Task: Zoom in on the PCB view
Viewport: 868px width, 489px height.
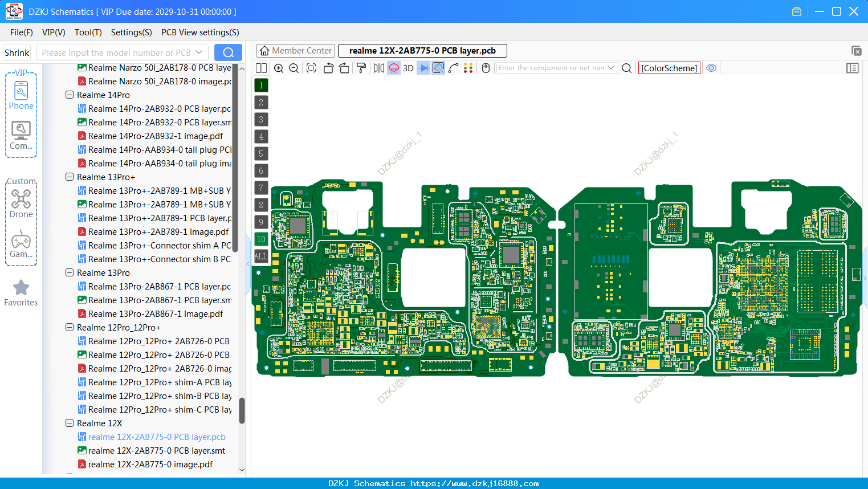Action: point(279,68)
